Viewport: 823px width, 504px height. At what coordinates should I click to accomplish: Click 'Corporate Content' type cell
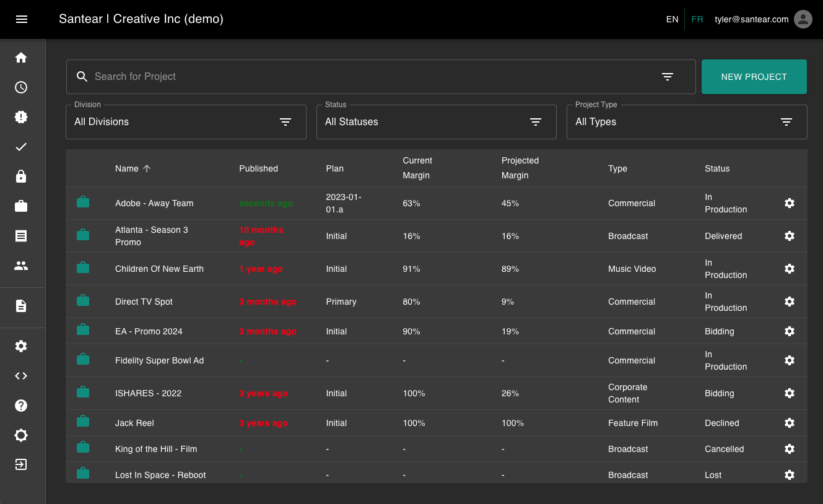click(627, 393)
